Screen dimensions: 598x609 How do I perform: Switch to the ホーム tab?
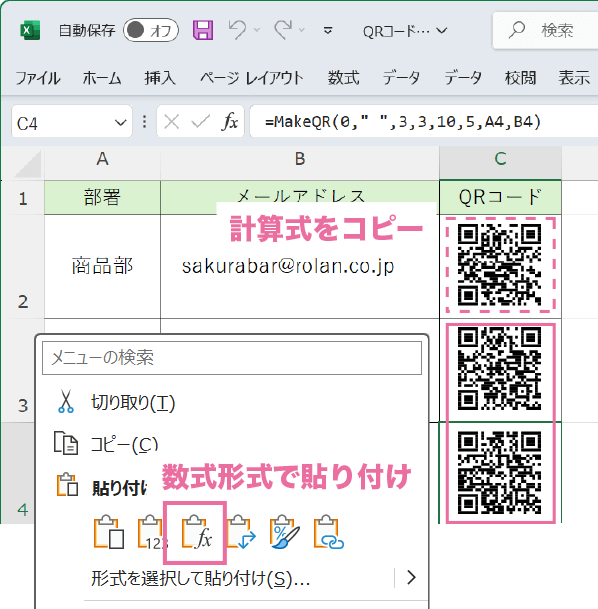click(102, 78)
